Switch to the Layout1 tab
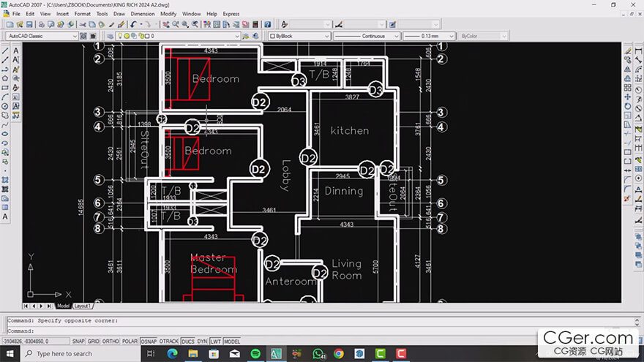Viewport: 644px width, 362px height. point(81,306)
